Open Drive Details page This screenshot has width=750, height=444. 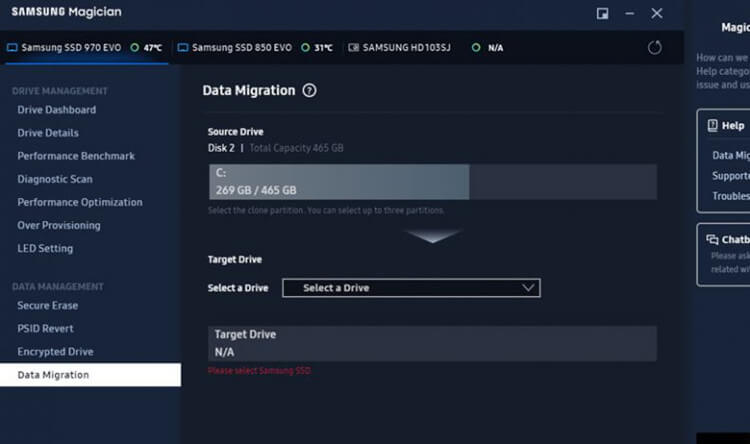(x=48, y=133)
